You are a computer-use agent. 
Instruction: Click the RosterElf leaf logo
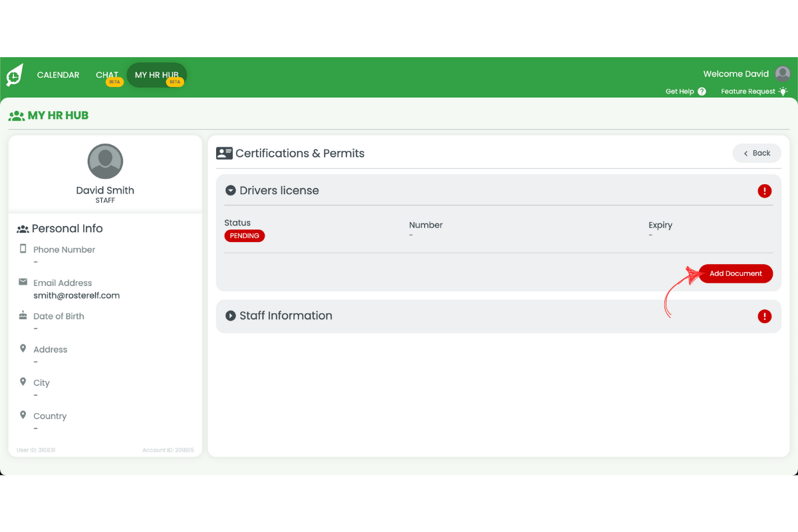[13, 74]
